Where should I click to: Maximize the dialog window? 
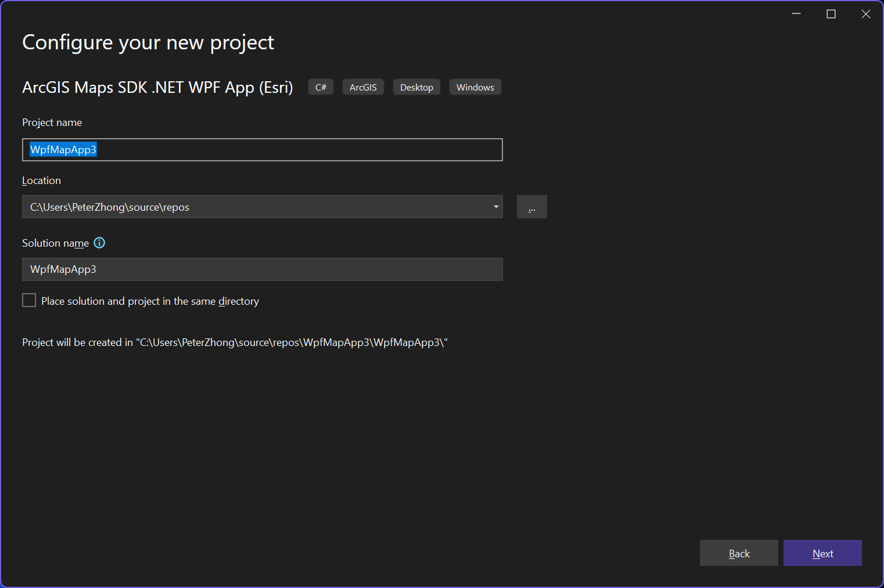tap(831, 14)
